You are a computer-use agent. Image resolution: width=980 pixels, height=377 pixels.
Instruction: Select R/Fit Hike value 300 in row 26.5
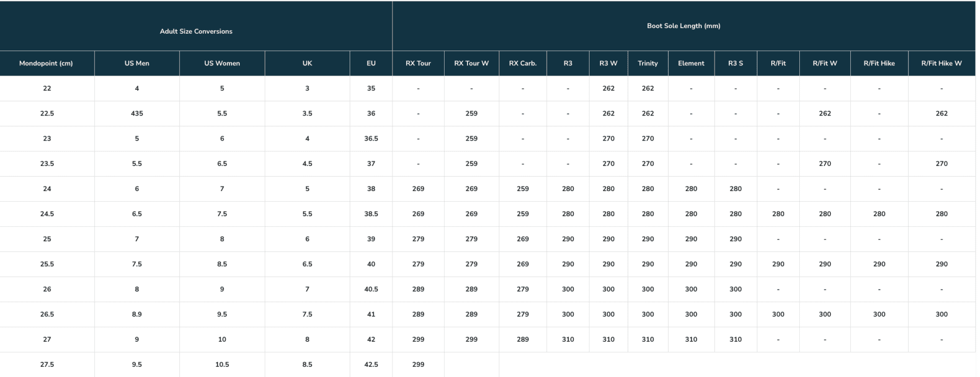[879, 314]
